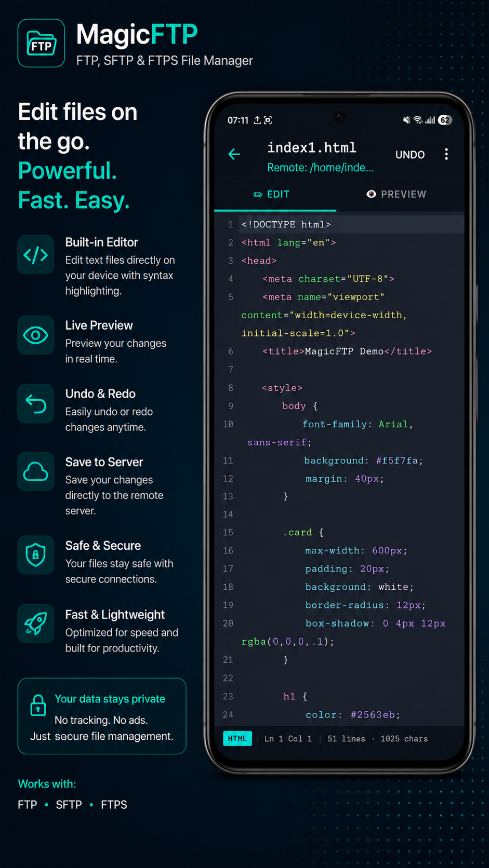Click the Your data stays private text

[x=110, y=699]
